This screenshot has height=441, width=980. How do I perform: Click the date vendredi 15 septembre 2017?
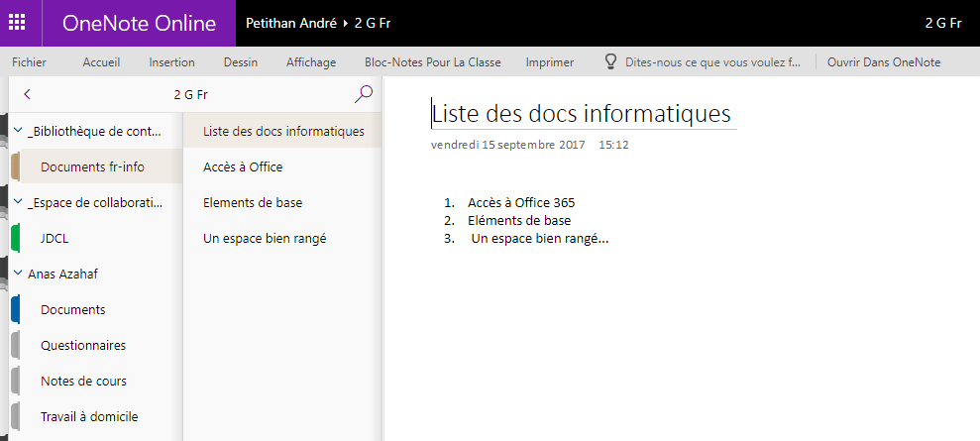coord(508,145)
